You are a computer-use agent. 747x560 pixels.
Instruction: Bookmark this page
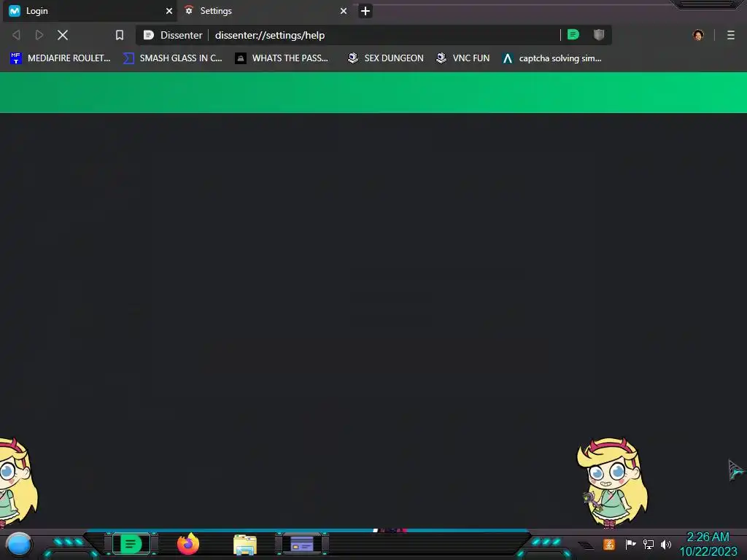pos(120,35)
